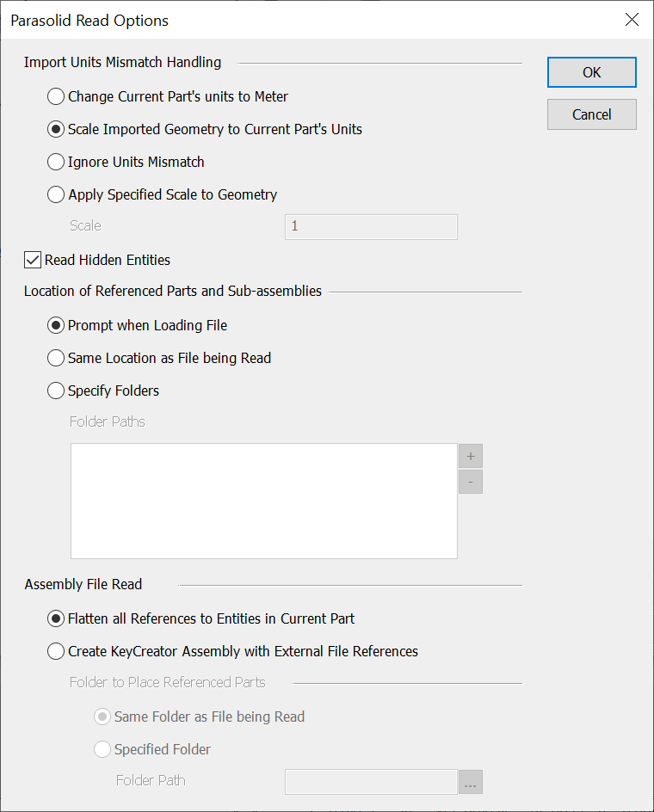654x812 pixels.
Task: Select Prompt when Loading File option
Action: tap(56, 325)
